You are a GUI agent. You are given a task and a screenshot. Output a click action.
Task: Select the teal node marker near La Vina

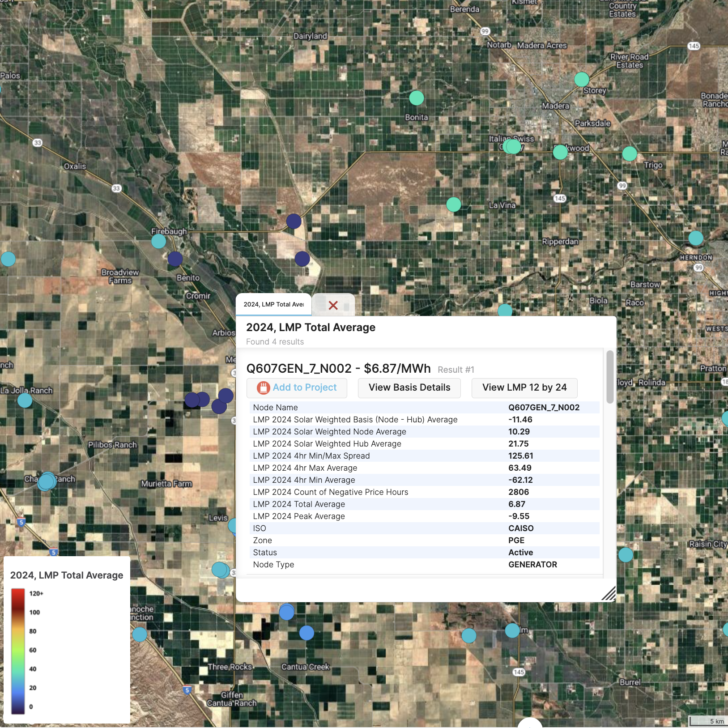click(454, 204)
